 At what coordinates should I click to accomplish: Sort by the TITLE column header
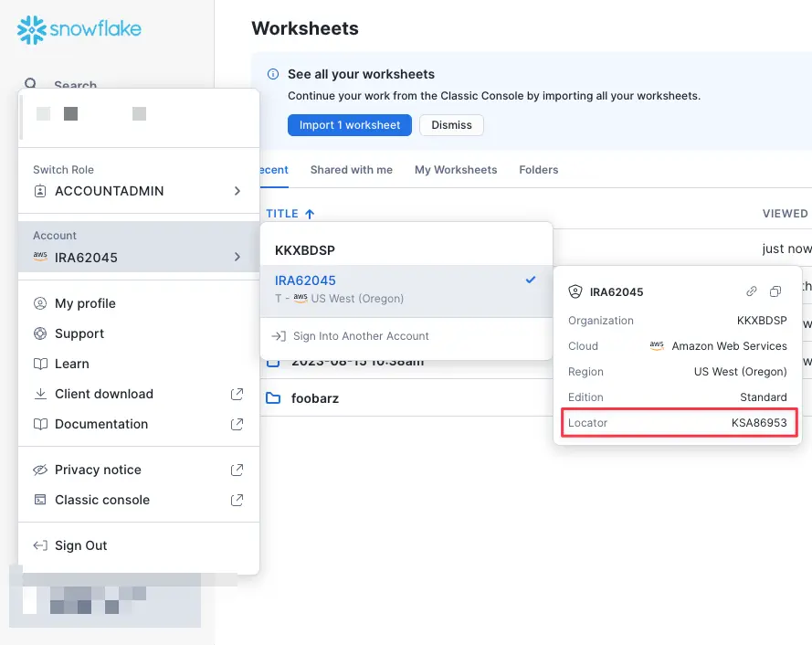pyautogui.click(x=282, y=214)
